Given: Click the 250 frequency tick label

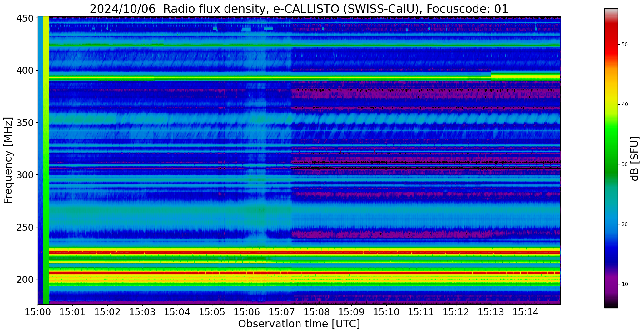Looking at the screenshot, I should coord(25,227).
